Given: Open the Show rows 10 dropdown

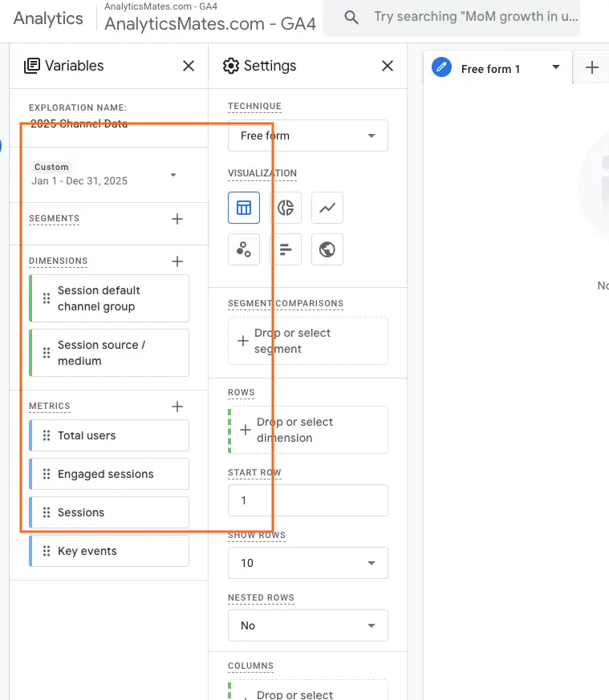Looking at the screenshot, I should (x=308, y=563).
